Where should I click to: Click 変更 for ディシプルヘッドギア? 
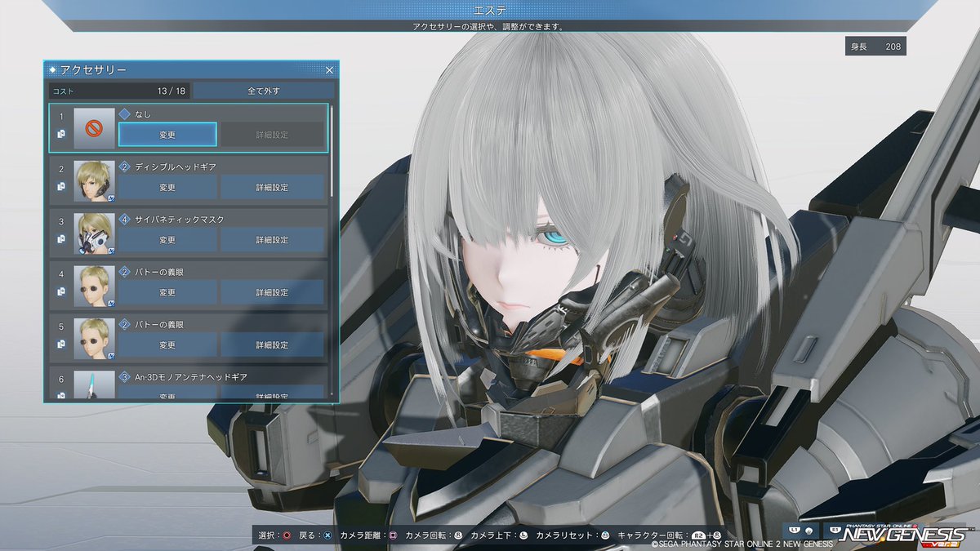167,188
